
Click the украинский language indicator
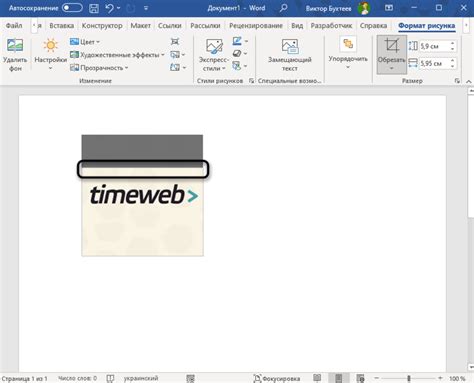pyautogui.click(x=141, y=378)
